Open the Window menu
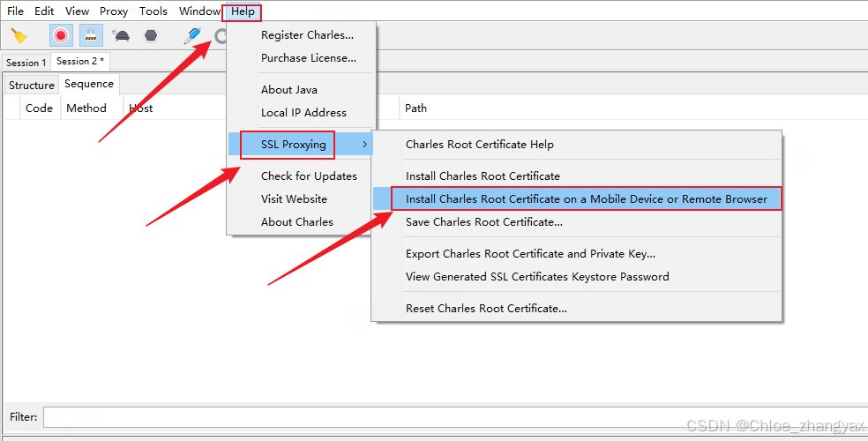The width and height of the screenshot is (868, 441). pos(200,11)
